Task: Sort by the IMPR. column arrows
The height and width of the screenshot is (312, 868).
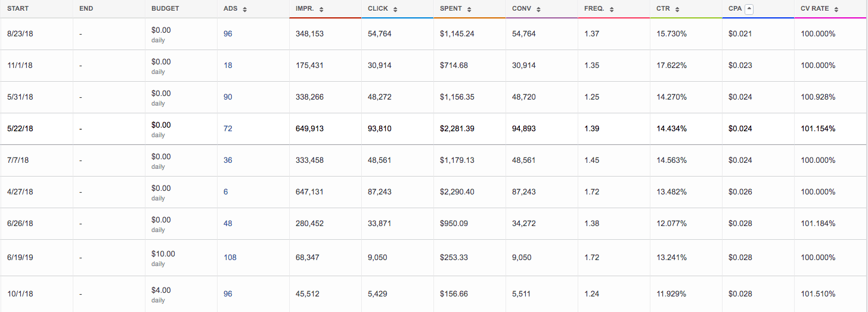Action: (321, 10)
